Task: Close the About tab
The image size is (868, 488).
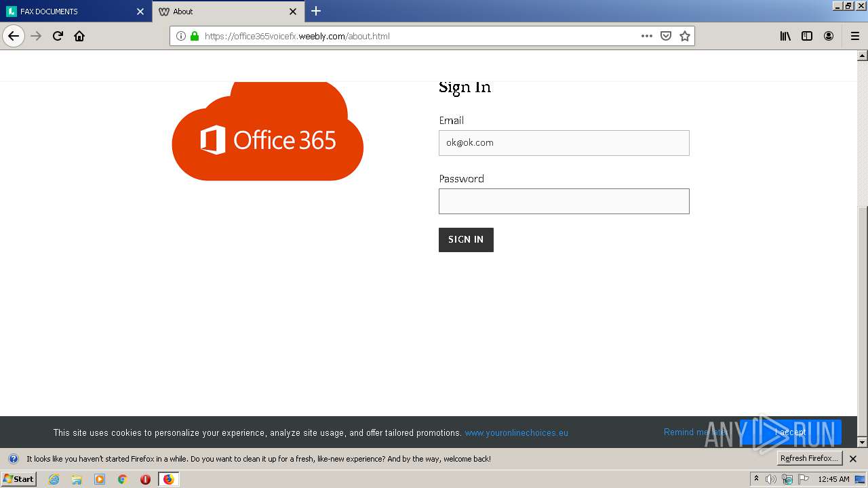Action: pyautogui.click(x=293, y=12)
